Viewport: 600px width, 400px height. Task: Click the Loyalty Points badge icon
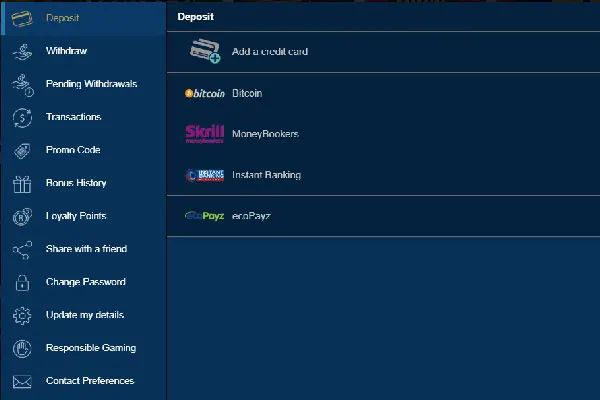point(22,217)
